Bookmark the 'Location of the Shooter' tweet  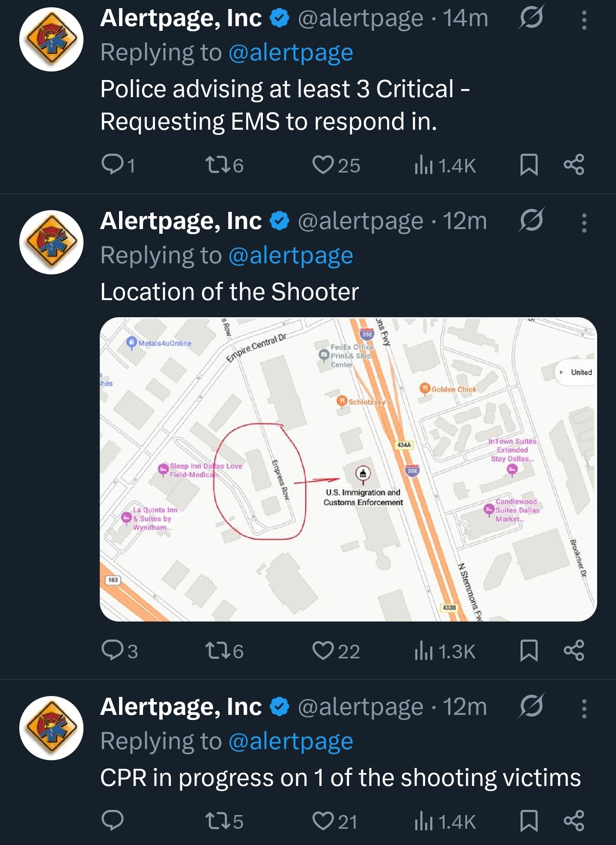[x=529, y=651]
